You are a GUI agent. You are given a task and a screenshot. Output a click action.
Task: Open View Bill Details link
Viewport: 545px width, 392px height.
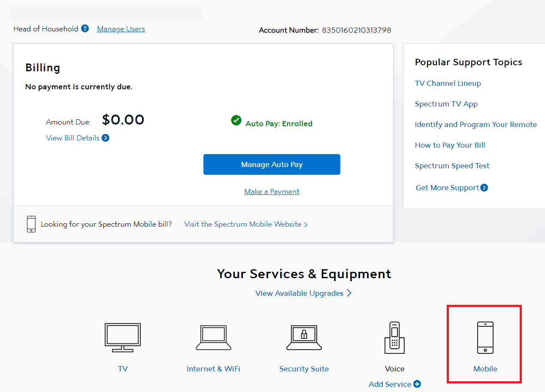[x=73, y=138]
